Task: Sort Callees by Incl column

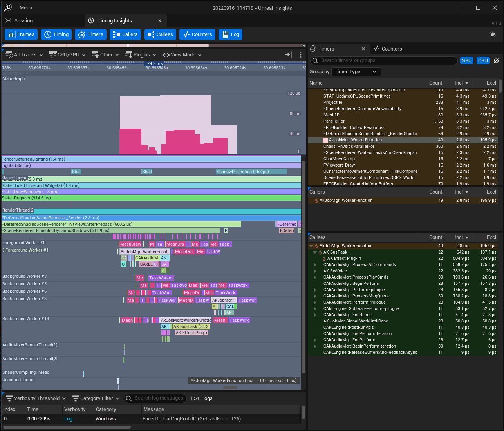Action: tap(457, 237)
